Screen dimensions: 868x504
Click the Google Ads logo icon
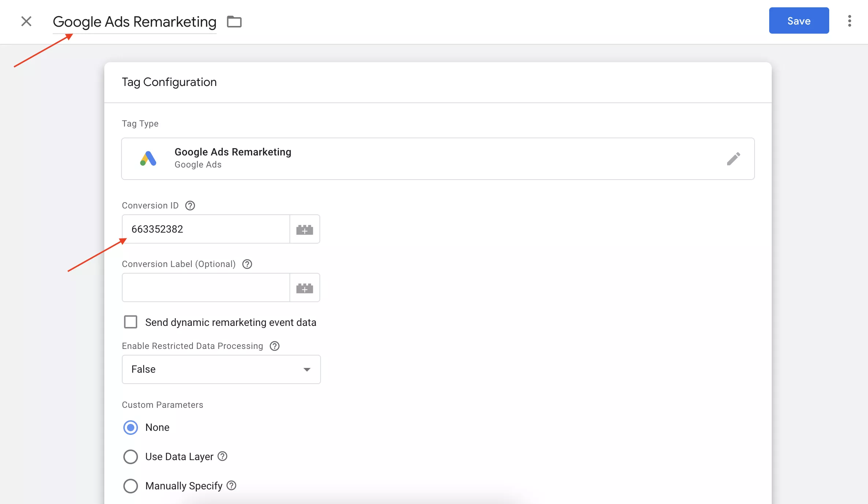point(148,159)
